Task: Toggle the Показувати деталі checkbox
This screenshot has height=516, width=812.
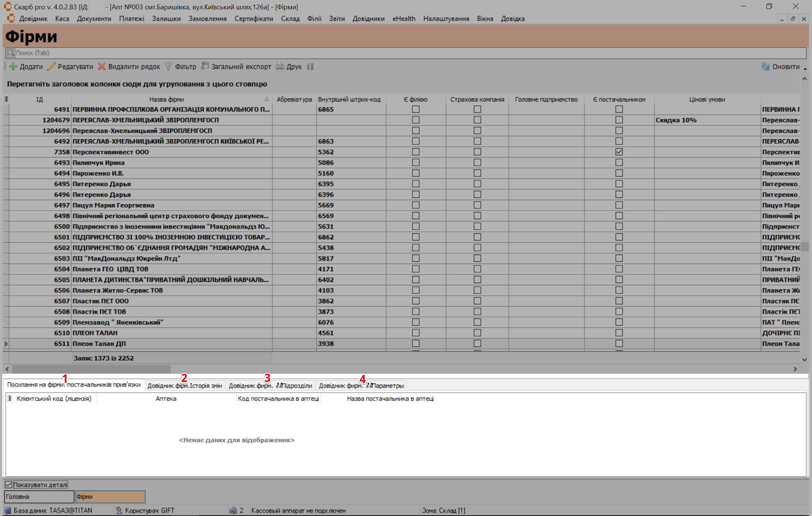Action: [x=9, y=485]
